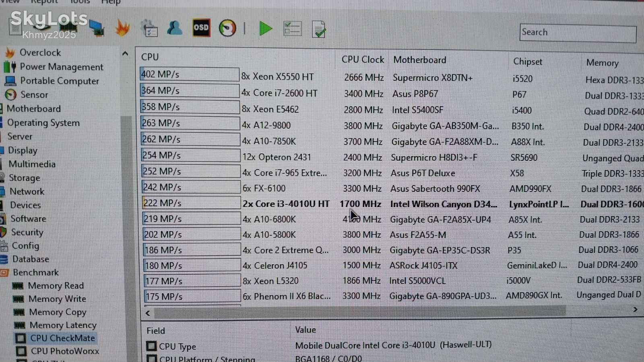Open the sensor gauge toolbar icon
This screenshot has height=362, width=644.
point(227,28)
